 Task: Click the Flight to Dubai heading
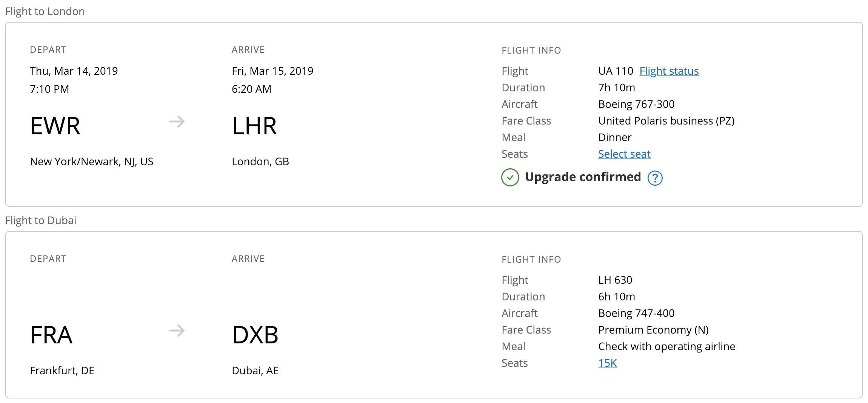click(41, 220)
